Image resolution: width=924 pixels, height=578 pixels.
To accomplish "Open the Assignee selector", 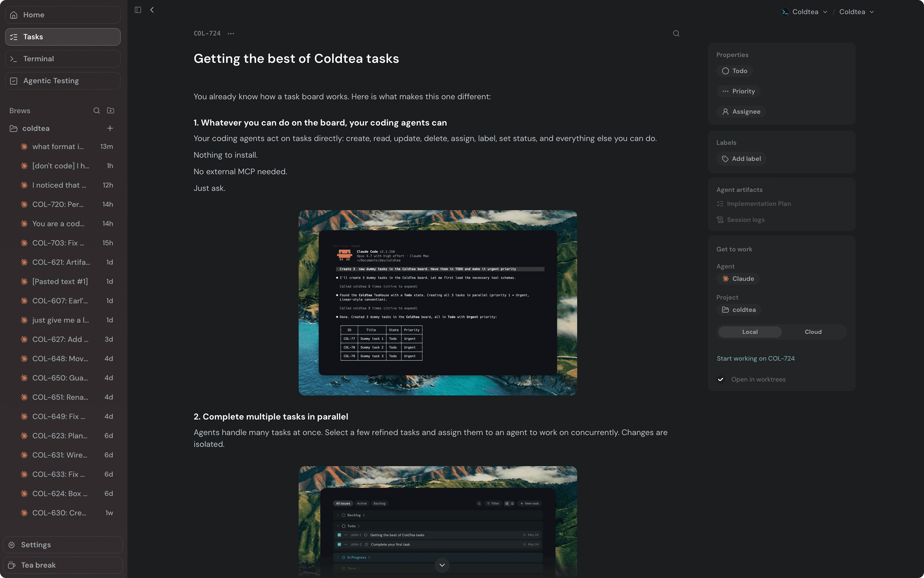I will (x=741, y=112).
